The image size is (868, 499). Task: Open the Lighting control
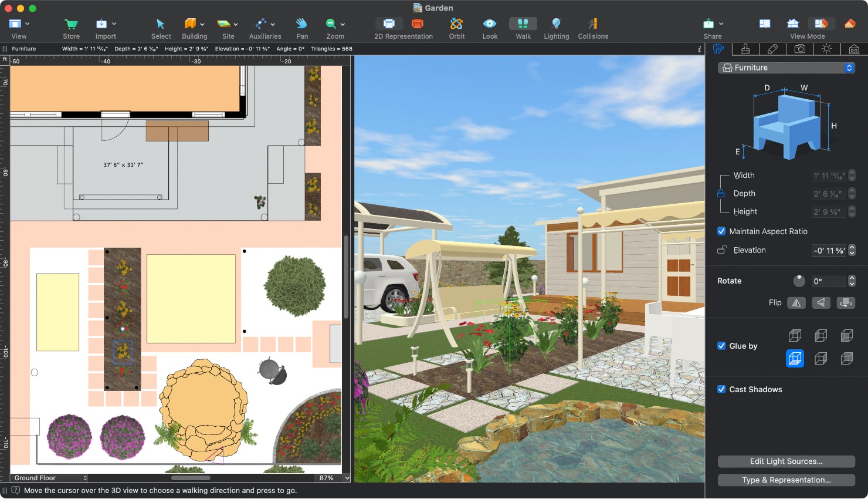point(556,23)
